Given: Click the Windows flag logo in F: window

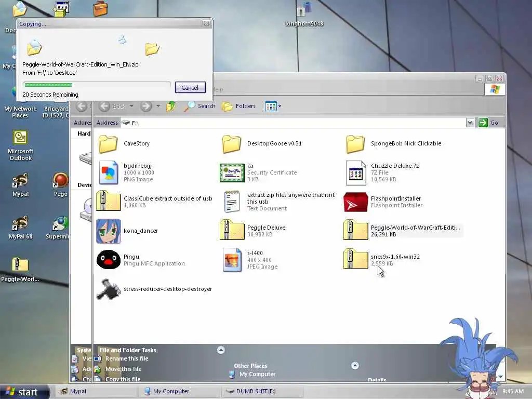Looking at the screenshot, I should (x=495, y=89).
